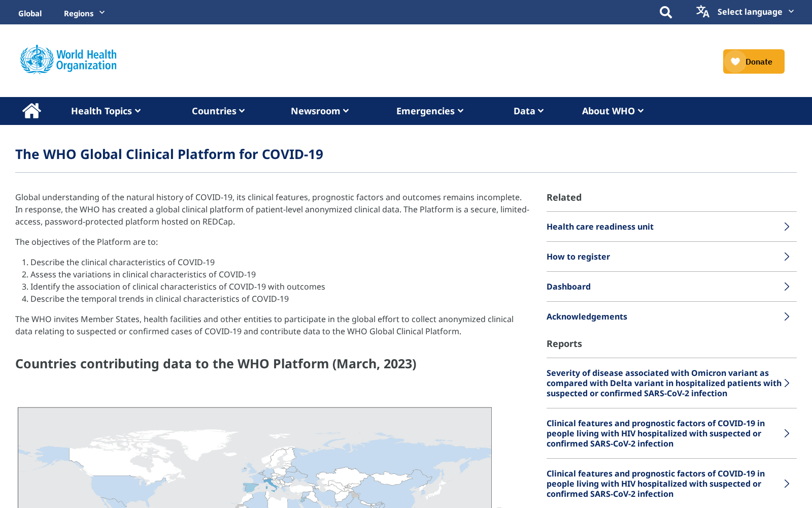Click the Donate button
The image size is (812, 508).
[x=754, y=61]
